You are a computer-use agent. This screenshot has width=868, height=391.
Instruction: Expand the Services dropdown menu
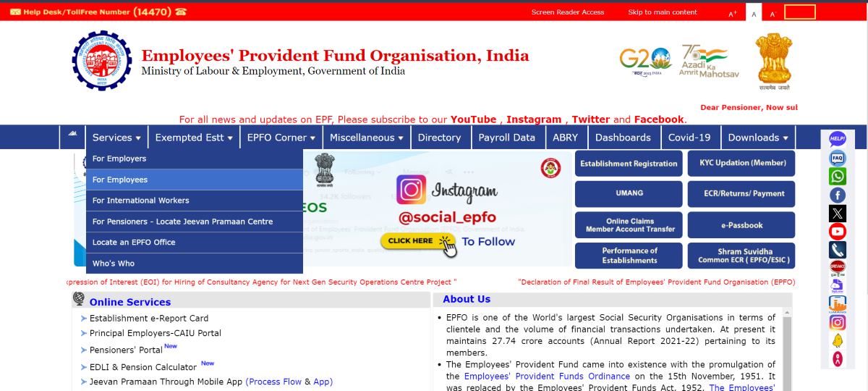coord(116,138)
